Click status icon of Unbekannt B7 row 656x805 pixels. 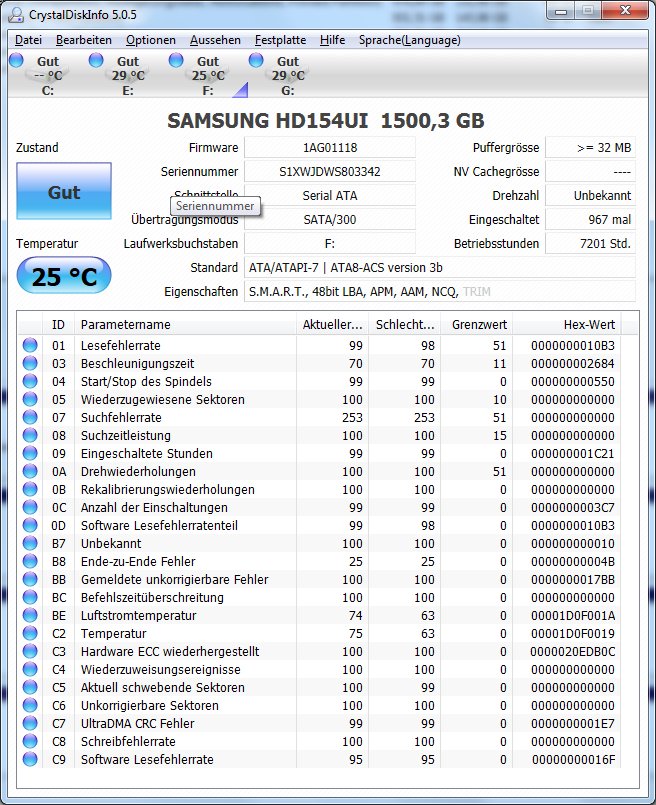pyautogui.click(x=30, y=543)
